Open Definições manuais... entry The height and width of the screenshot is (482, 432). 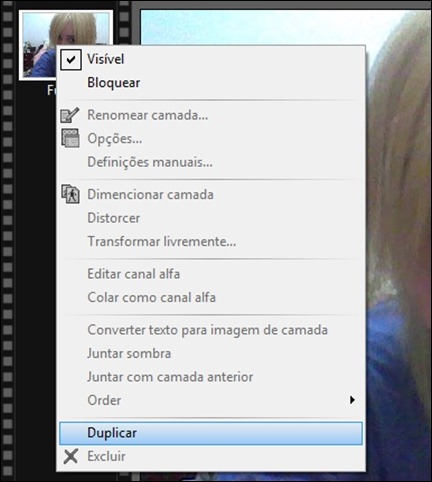pyautogui.click(x=150, y=162)
